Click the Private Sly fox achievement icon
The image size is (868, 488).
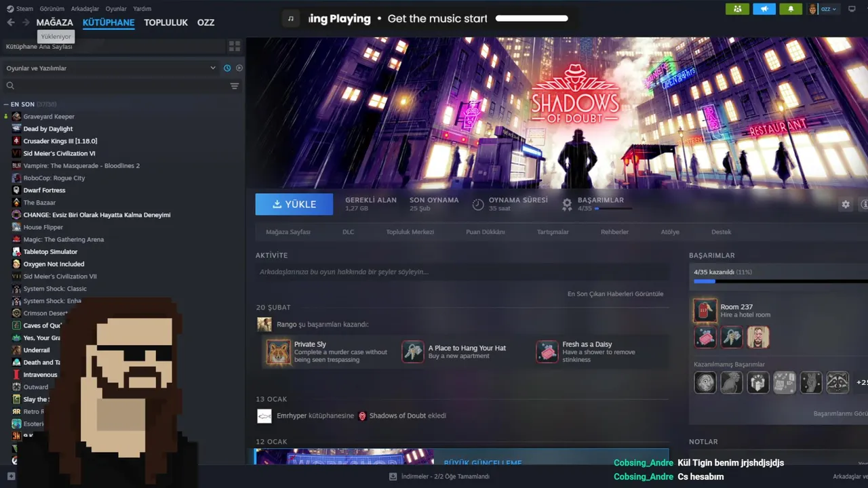click(x=278, y=352)
